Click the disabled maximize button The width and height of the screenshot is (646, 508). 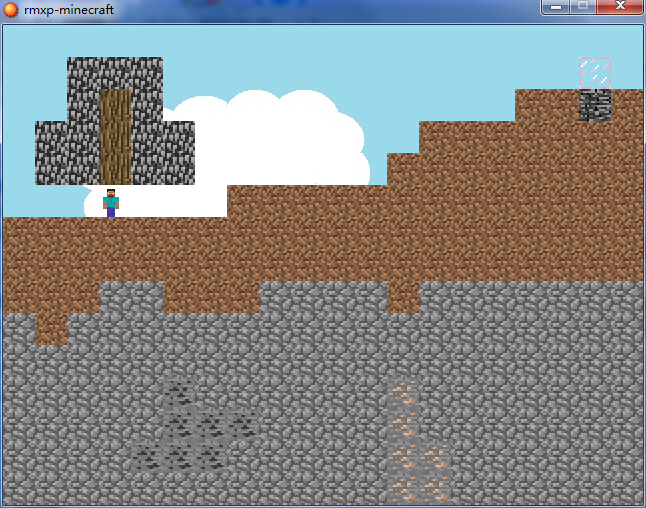(x=583, y=7)
